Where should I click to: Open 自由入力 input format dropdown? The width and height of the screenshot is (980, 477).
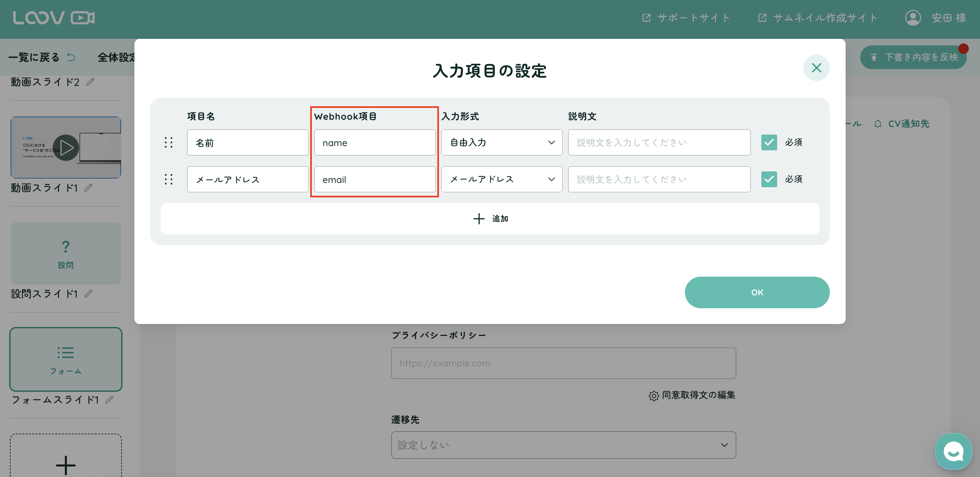pyautogui.click(x=502, y=142)
